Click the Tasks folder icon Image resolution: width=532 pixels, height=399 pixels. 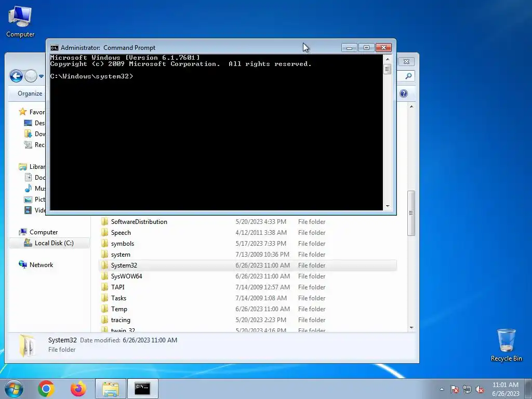(104, 298)
